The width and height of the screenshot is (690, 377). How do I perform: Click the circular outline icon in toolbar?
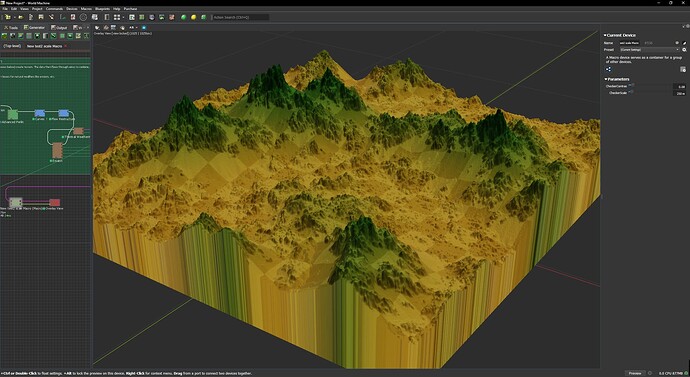83,17
